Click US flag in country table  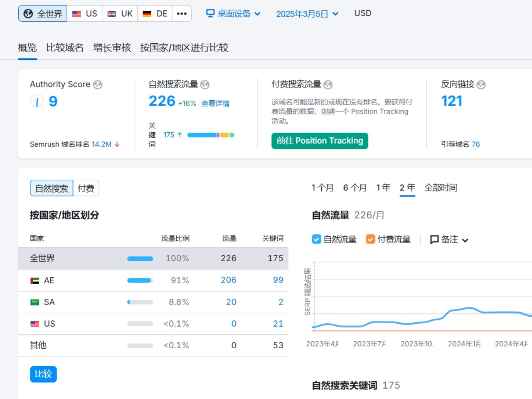[x=35, y=324]
